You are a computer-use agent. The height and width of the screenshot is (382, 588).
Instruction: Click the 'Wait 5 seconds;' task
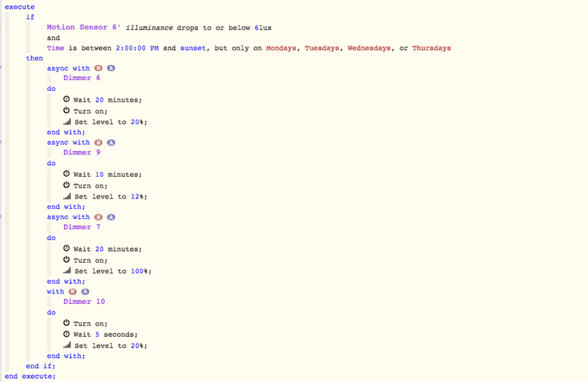106,334
